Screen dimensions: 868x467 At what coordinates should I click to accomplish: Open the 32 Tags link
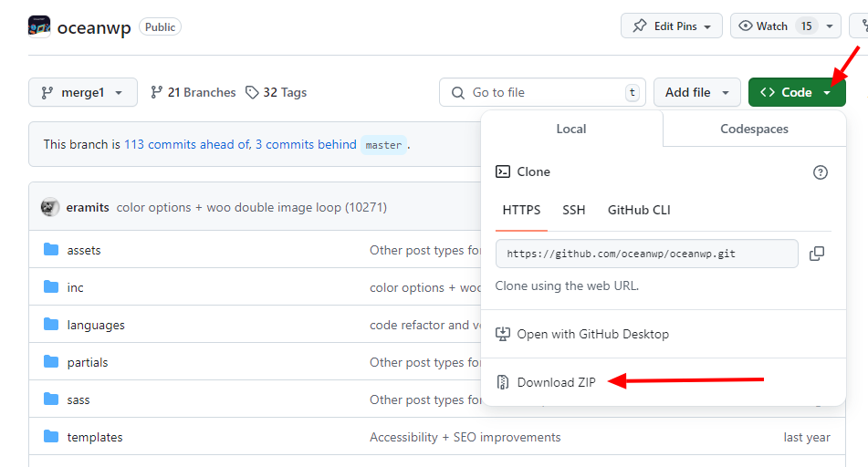pyautogui.click(x=277, y=92)
